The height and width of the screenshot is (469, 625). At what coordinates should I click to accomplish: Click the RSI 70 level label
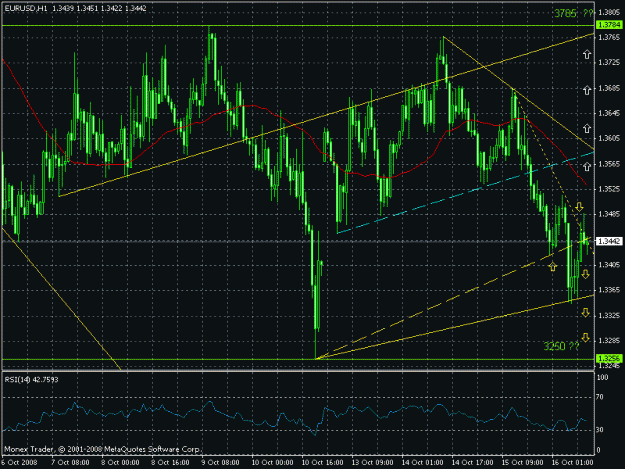point(600,397)
